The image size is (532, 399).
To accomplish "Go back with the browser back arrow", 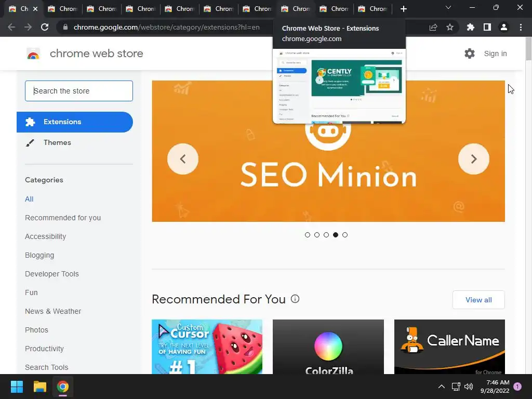I will coord(11,27).
